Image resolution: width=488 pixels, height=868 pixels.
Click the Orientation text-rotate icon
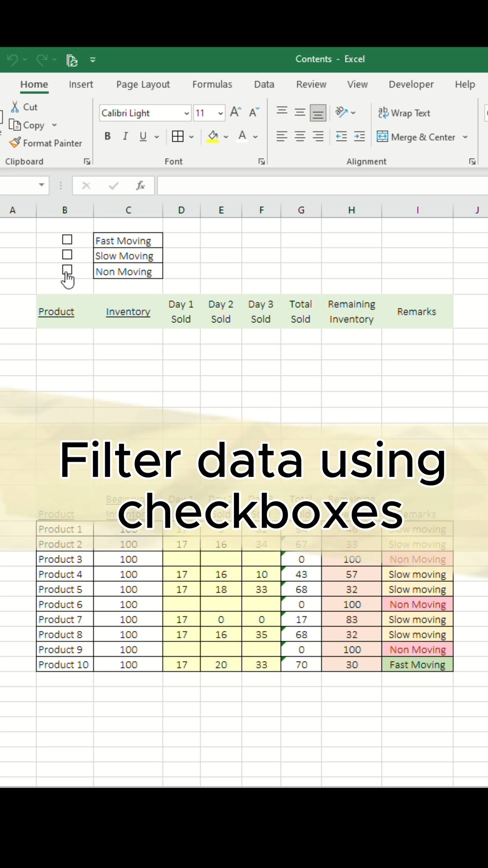[x=341, y=112]
